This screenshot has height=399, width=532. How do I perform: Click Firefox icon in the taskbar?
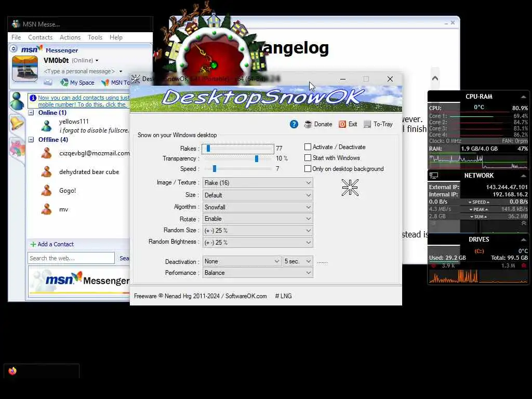pyautogui.click(x=12, y=371)
